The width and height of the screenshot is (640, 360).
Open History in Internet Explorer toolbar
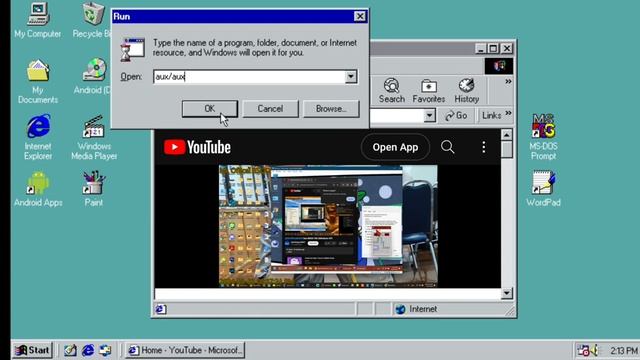click(467, 91)
